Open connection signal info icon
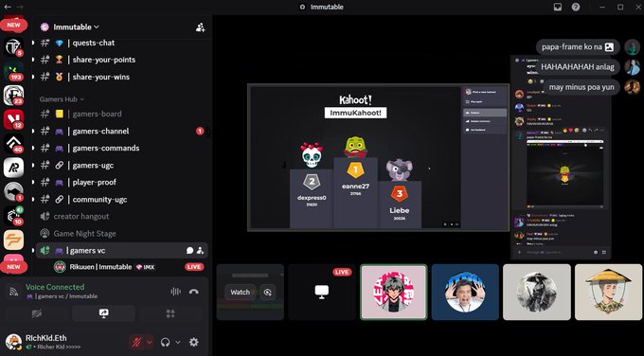The height and width of the screenshot is (356, 644). (x=13, y=292)
